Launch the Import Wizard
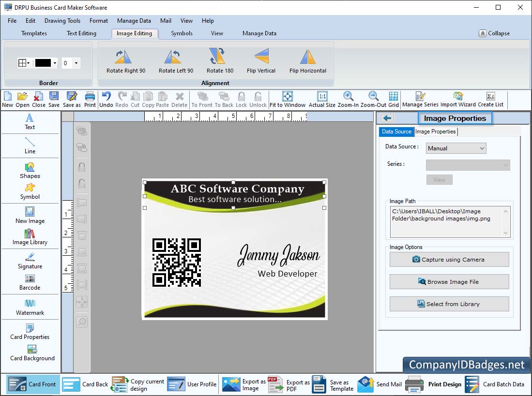The height and width of the screenshot is (396, 532). [458, 100]
